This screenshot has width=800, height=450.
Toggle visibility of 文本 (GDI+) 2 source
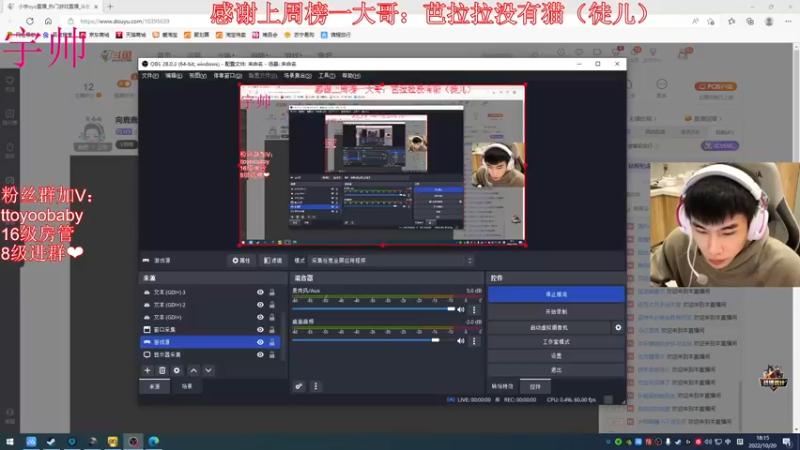point(260,305)
